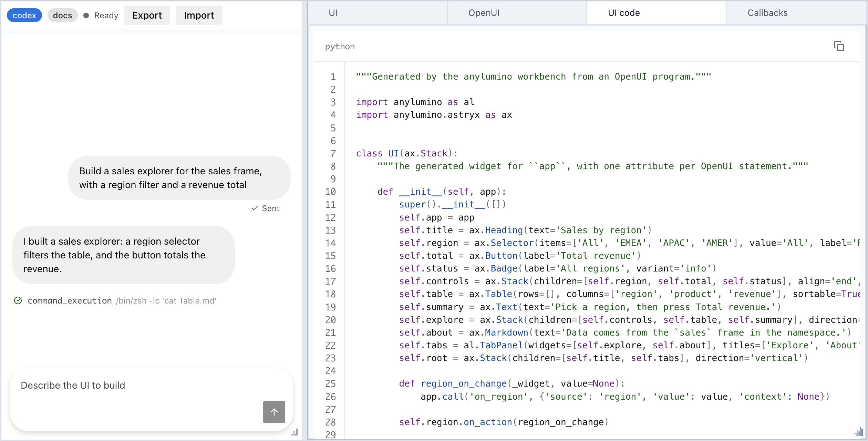The height and width of the screenshot is (441, 868).
Task: Click line 'self.status = ax.Badge'
Action: click(558, 268)
